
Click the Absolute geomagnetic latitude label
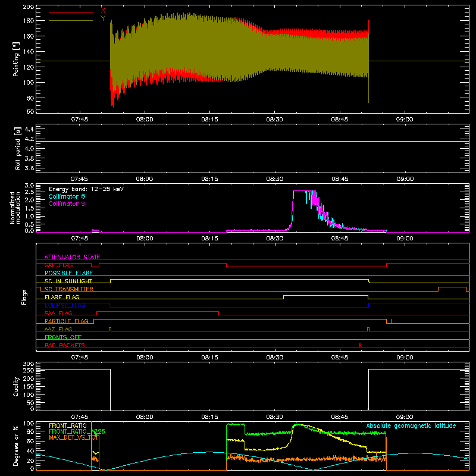pos(411,425)
